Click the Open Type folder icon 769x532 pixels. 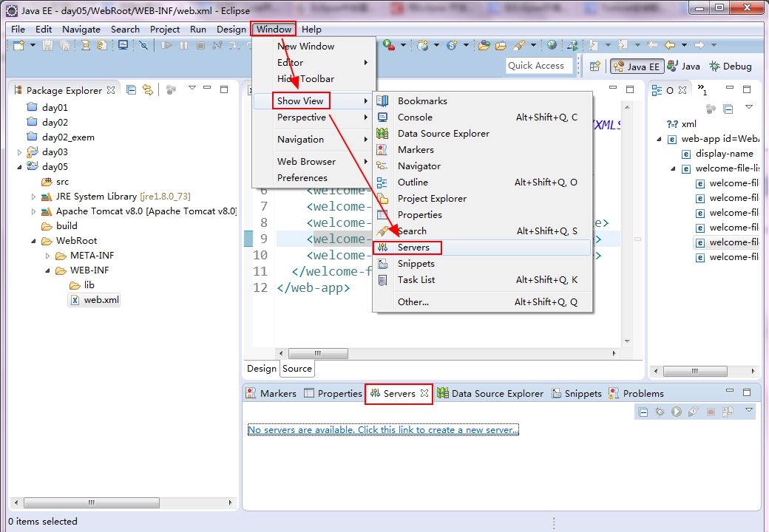pos(484,46)
